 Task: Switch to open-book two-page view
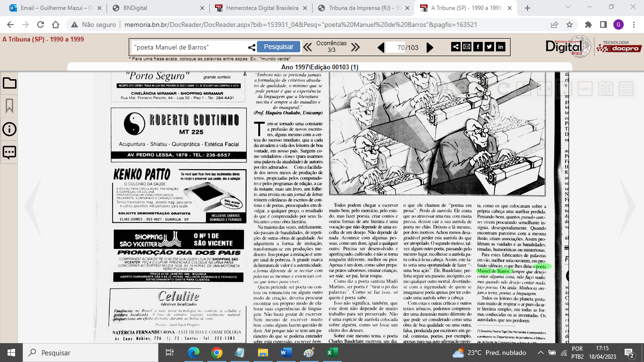[605, 89]
